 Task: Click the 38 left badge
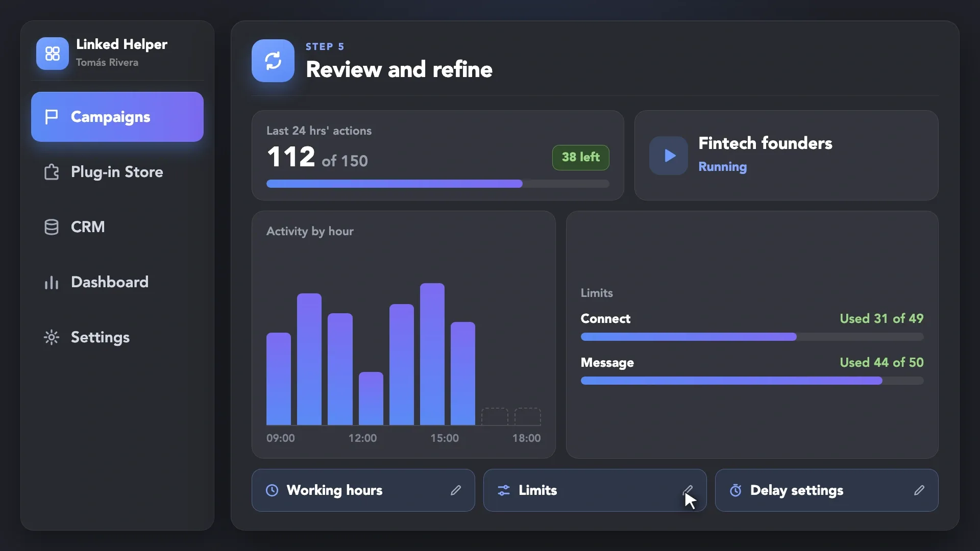[x=581, y=157]
